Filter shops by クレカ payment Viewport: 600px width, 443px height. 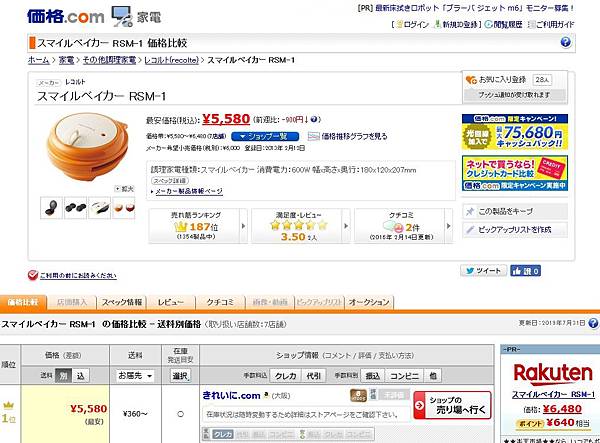pyautogui.click(x=286, y=376)
